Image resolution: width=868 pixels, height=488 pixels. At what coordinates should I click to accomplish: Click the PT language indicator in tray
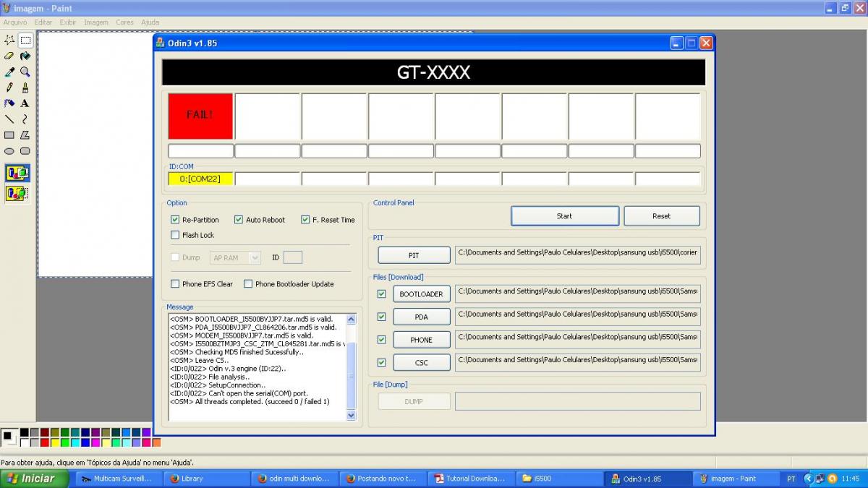click(791, 479)
